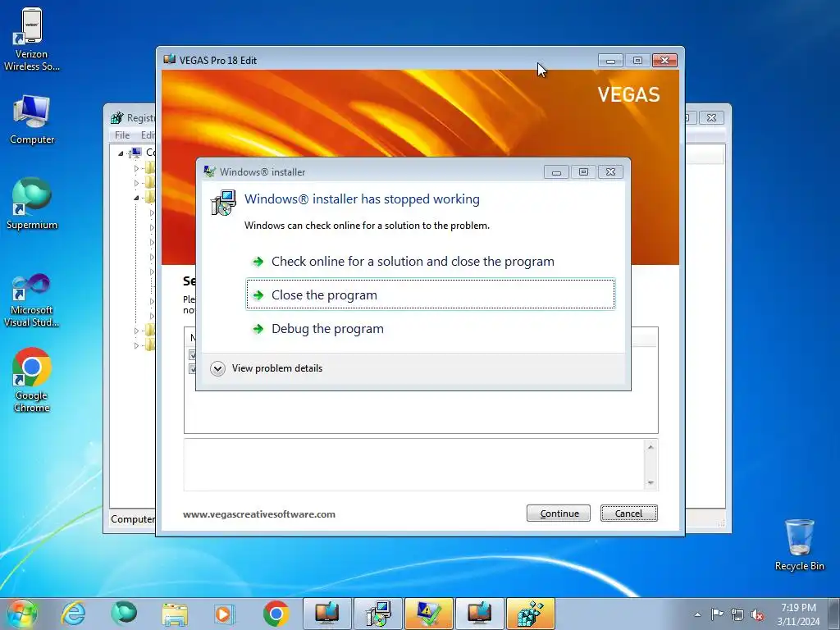Close the Windows installer error dialog
This screenshot has width=840, height=630.
pos(610,172)
